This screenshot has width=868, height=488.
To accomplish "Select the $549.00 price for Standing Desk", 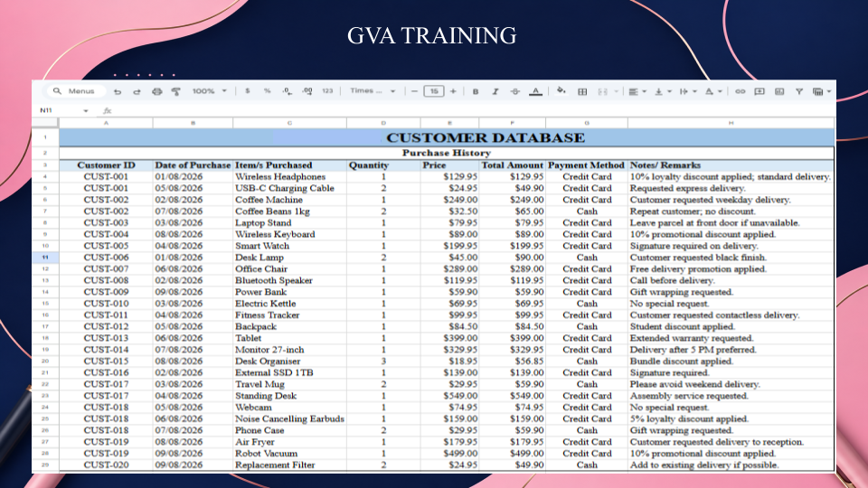I will click(449, 396).
